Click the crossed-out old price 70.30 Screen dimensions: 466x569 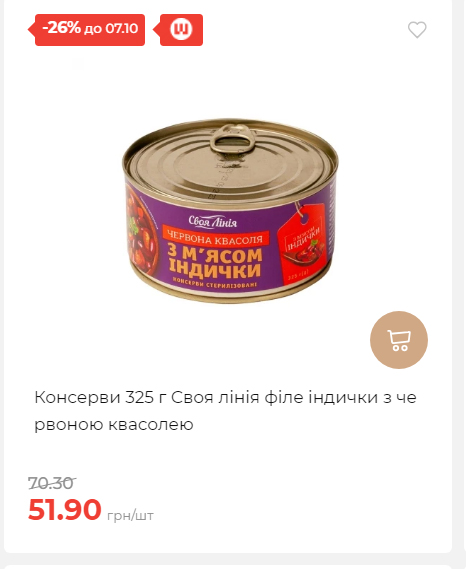(x=51, y=483)
